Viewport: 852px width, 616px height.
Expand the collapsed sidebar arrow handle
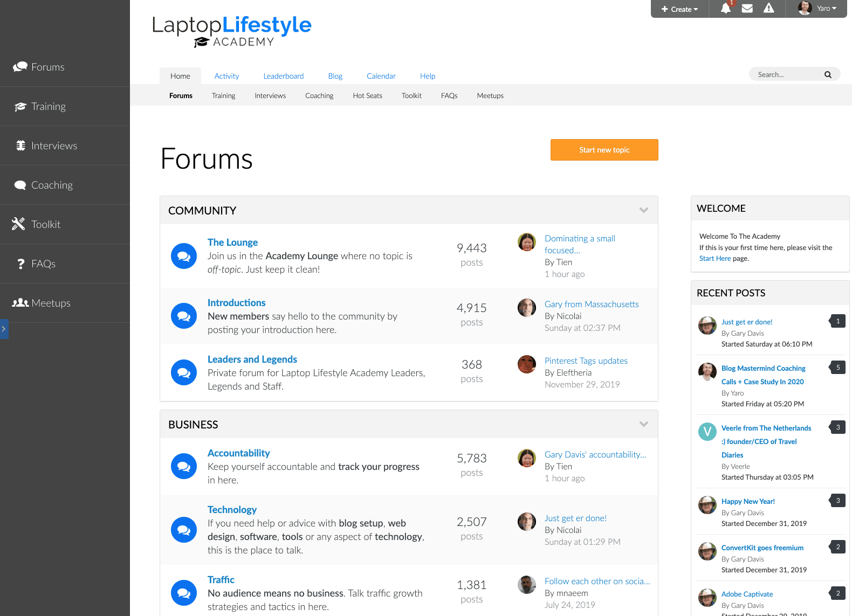point(4,329)
